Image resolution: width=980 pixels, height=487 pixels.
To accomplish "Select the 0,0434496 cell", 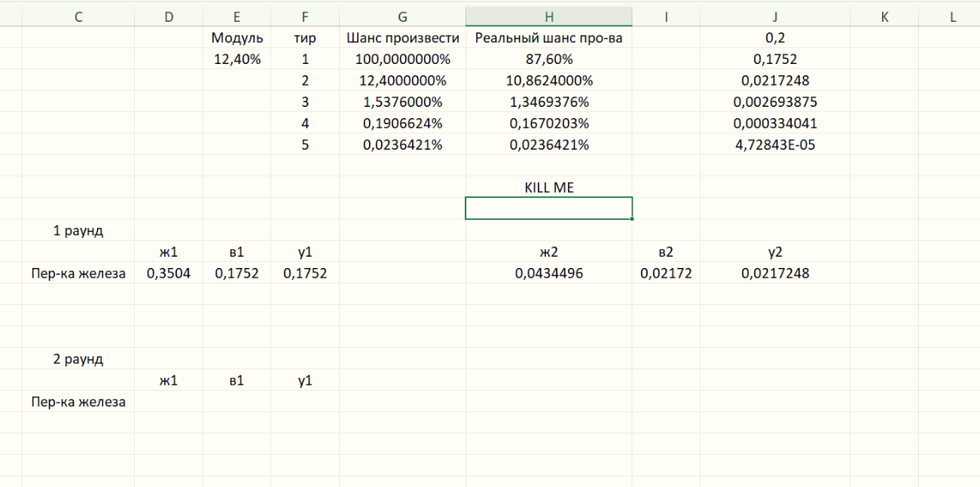I will coord(549,273).
